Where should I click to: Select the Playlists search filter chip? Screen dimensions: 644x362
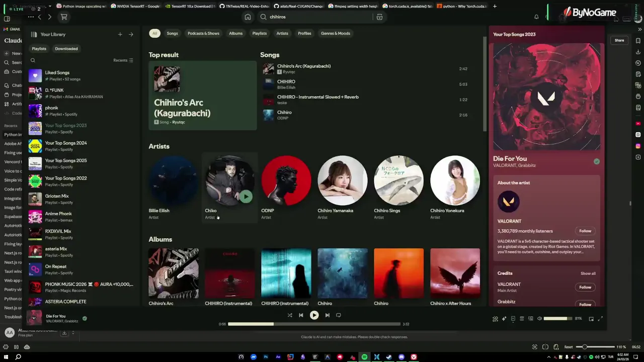point(259,33)
